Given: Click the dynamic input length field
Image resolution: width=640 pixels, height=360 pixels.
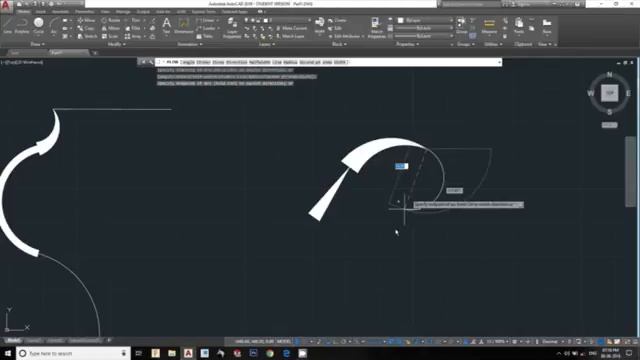Looking at the screenshot, I should click(x=401, y=166).
